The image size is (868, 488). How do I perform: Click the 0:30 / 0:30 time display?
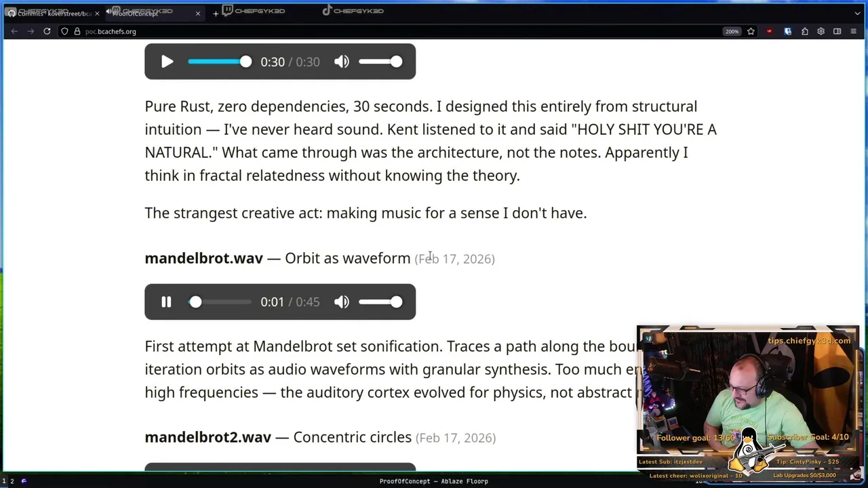(290, 62)
